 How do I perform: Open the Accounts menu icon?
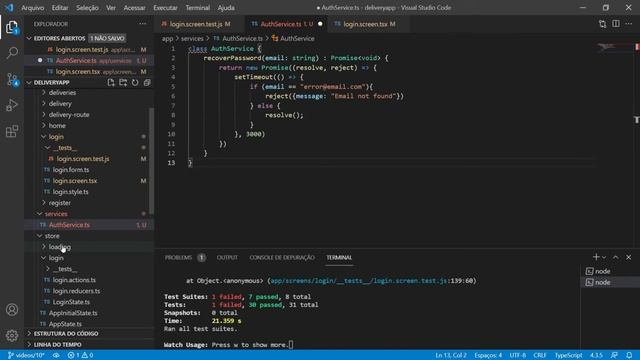click(12, 310)
